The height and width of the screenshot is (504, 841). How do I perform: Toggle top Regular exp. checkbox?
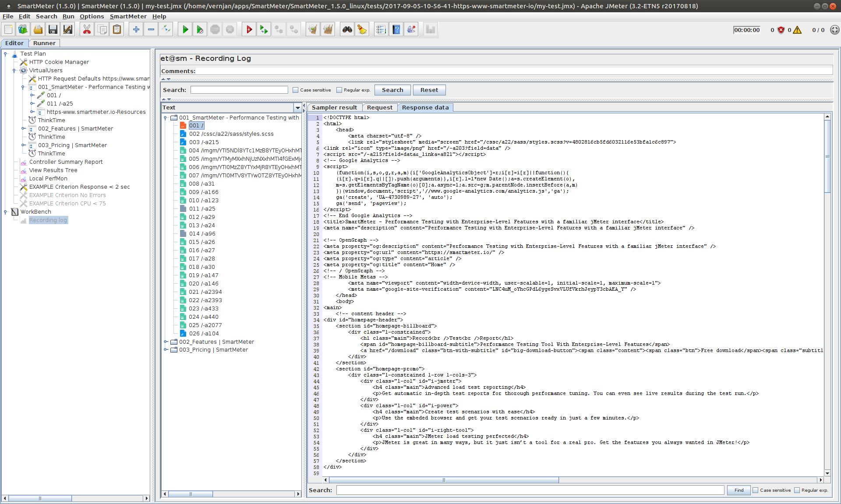[339, 90]
